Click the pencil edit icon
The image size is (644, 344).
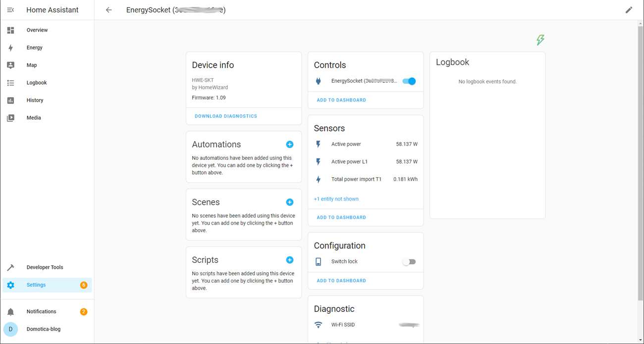(x=629, y=10)
